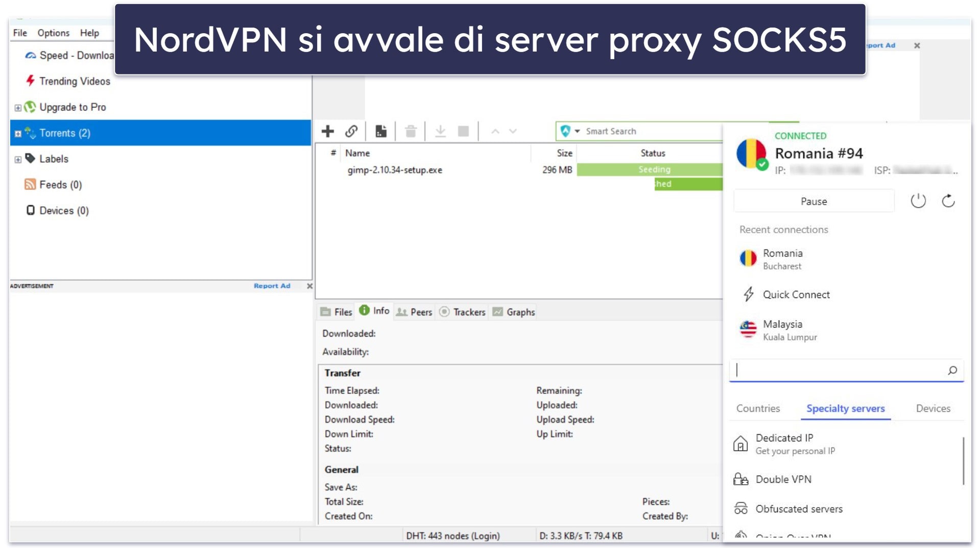Open Smart Search provider dropdown arrow
The height and width of the screenshot is (548, 980).
click(577, 131)
